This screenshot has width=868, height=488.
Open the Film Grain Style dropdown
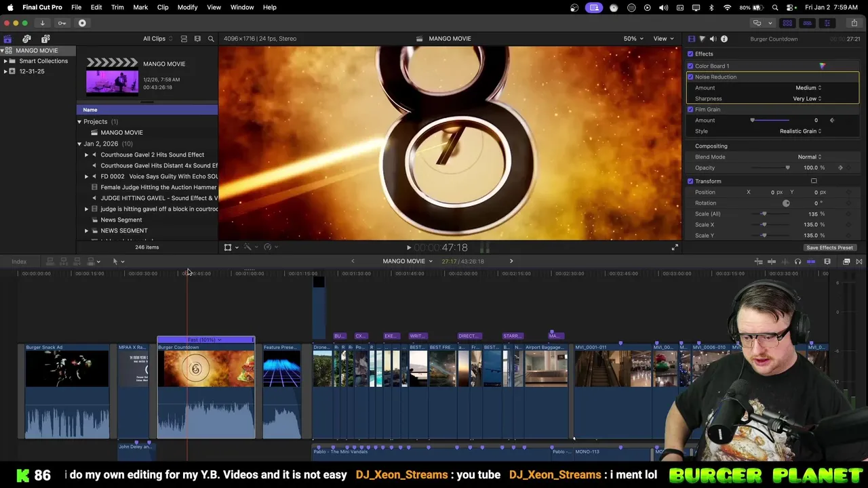[800, 131]
